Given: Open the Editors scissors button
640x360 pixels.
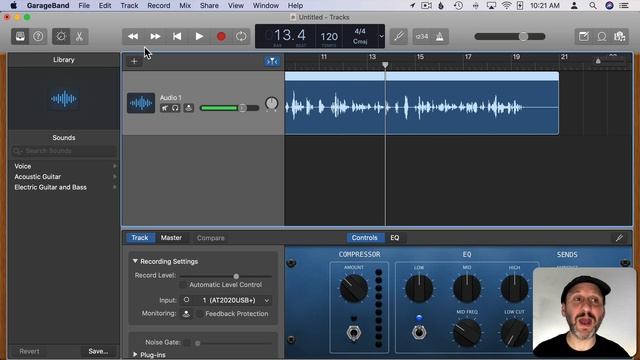Looking at the screenshot, I should pos(79,36).
